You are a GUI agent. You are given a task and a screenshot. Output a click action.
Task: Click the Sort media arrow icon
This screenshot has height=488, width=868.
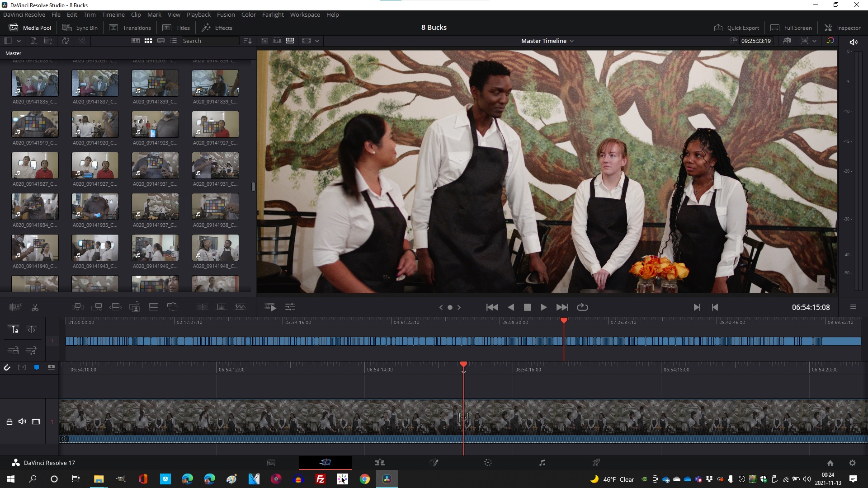tap(248, 41)
